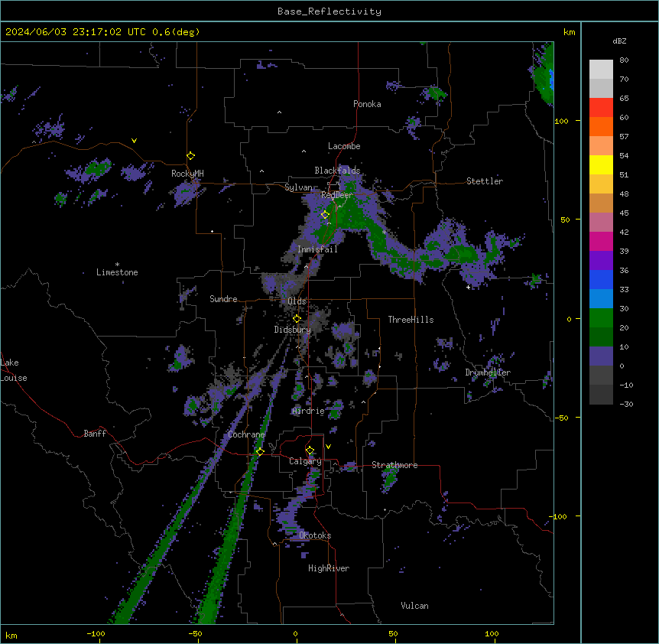
Task: Click the km unit label at top right
Action: click(x=570, y=32)
